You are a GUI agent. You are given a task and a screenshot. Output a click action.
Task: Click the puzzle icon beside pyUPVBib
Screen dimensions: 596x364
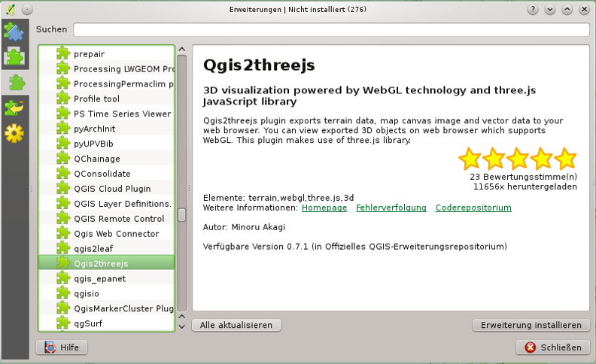coord(63,144)
